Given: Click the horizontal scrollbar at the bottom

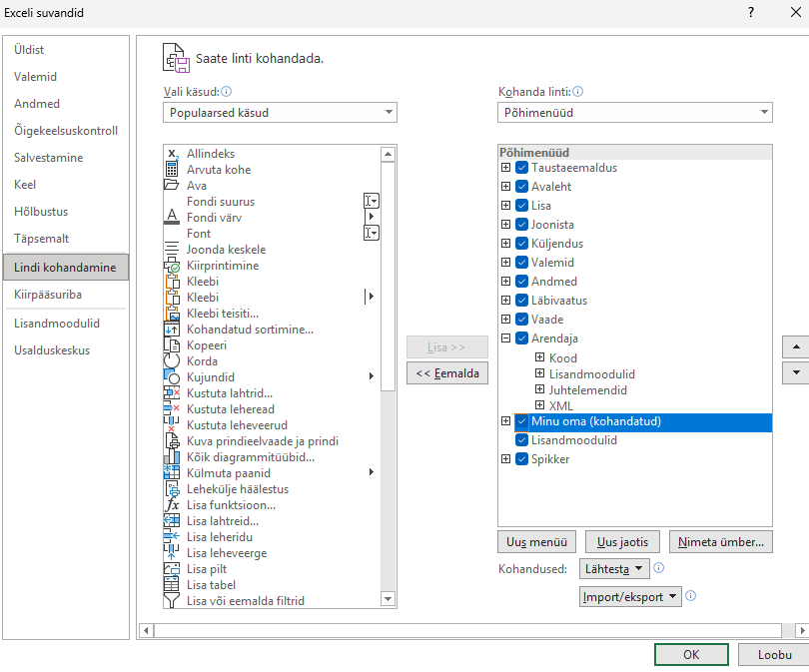Looking at the screenshot, I should click(459, 630).
